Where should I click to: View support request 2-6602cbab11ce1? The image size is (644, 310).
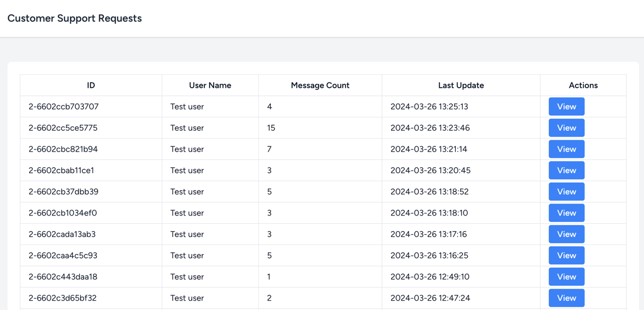click(567, 170)
